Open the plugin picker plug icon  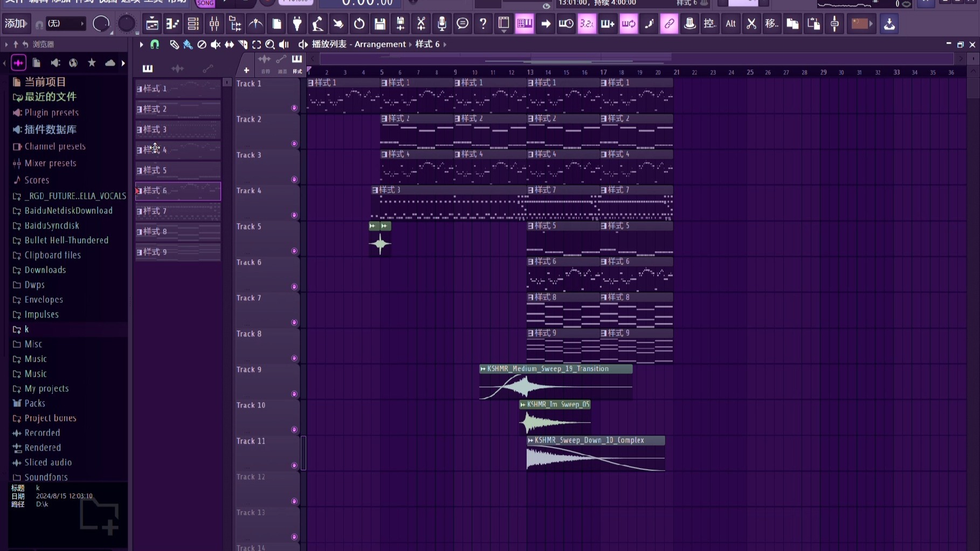(x=297, y=24)
